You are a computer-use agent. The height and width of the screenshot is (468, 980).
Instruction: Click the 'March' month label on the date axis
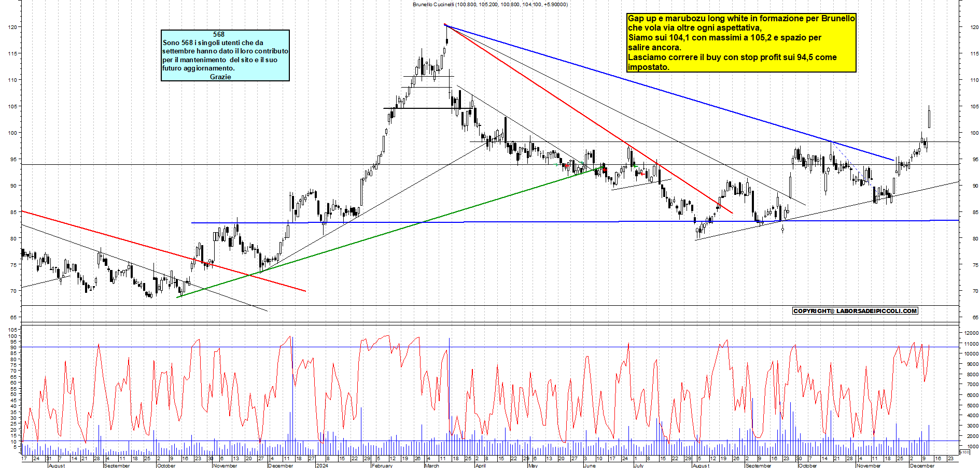tap(432, 465)
